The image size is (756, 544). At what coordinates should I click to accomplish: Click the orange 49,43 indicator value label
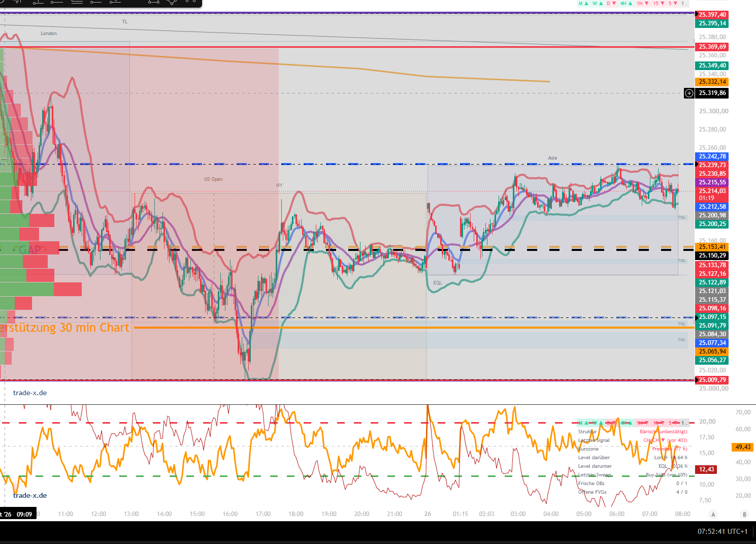tap(743, 447)
